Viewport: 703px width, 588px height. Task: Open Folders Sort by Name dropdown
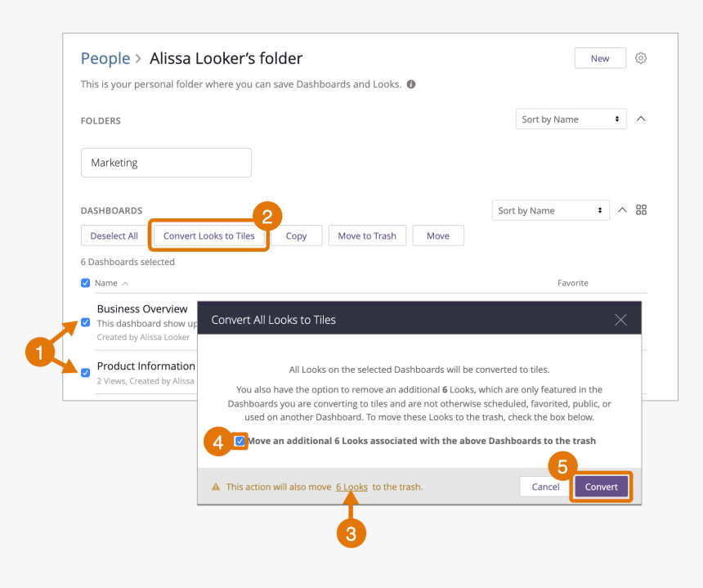tap(571, 119)
